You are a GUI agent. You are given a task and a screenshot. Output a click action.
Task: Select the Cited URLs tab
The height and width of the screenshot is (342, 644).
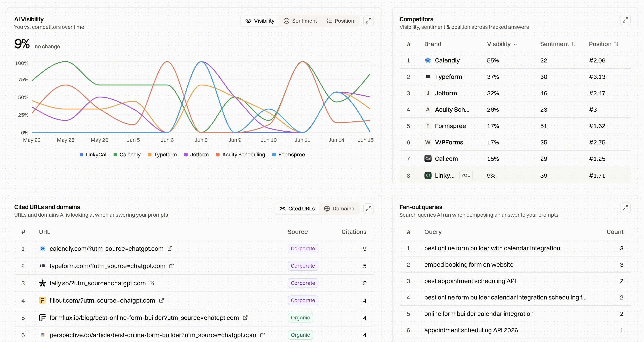[x=297, y=209]
